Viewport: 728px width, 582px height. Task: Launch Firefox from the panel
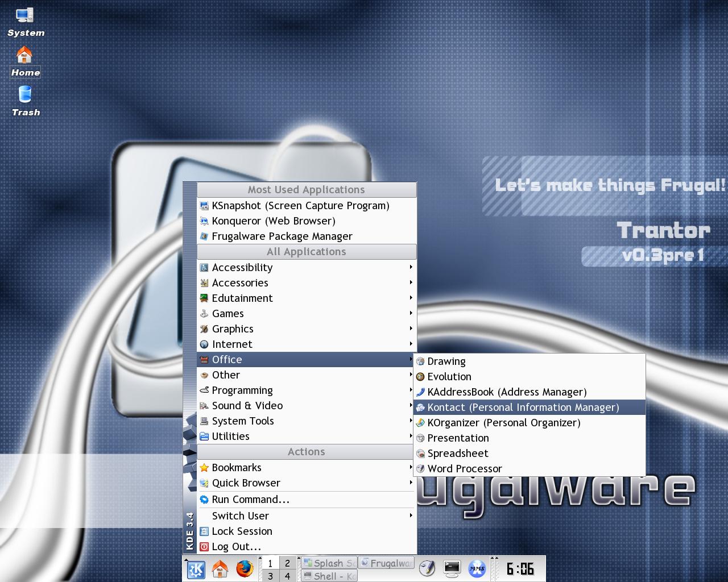[245, 569]
